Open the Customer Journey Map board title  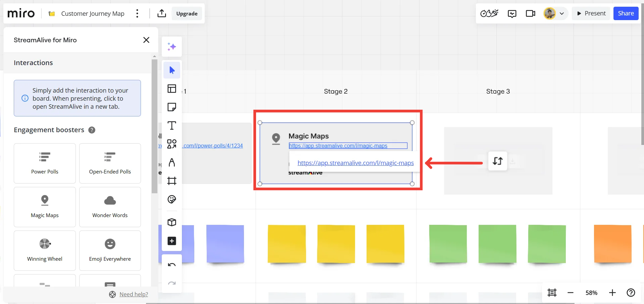[93, 13]
